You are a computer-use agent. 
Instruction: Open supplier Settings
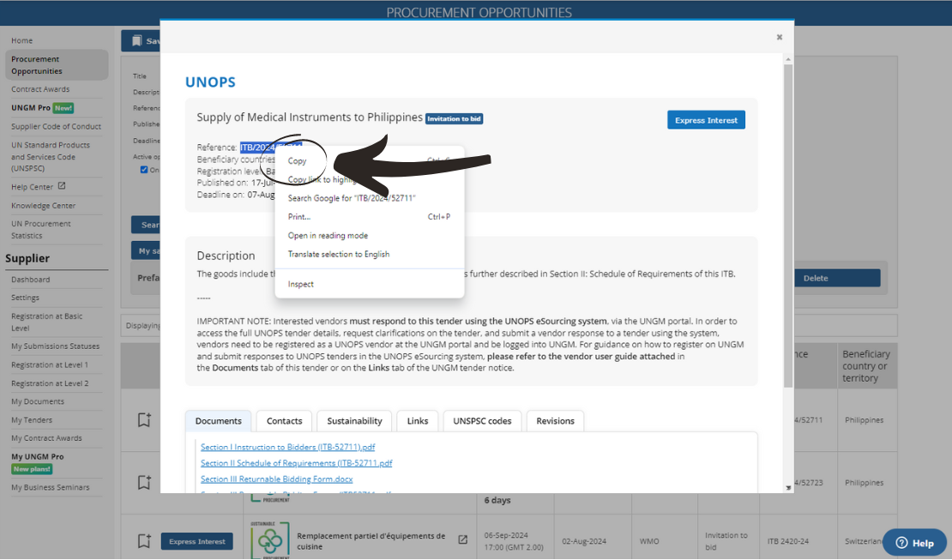point(25,298)
